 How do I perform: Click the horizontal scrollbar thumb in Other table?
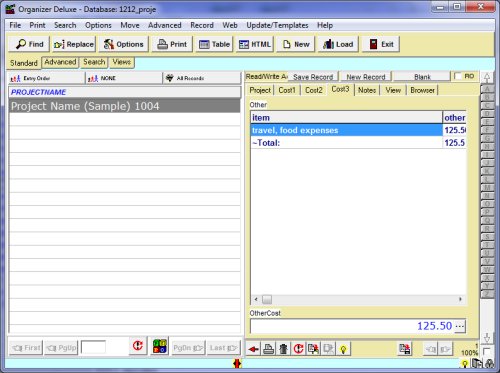coord(267,299)
